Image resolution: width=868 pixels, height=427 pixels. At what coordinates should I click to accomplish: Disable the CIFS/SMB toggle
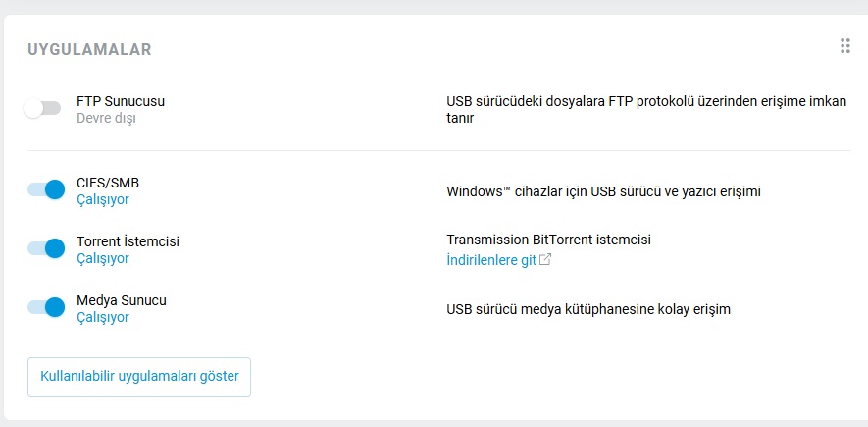tap(46, 190)
